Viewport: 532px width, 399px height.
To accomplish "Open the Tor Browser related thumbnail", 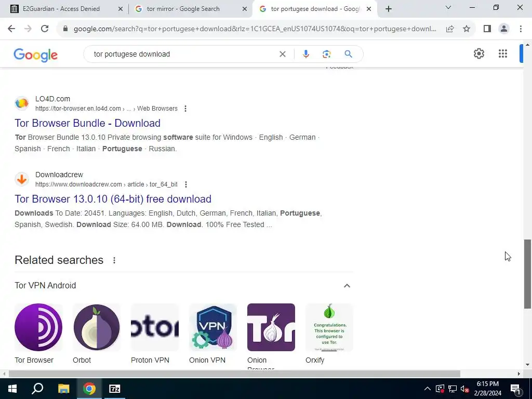I will coord(38,327).
